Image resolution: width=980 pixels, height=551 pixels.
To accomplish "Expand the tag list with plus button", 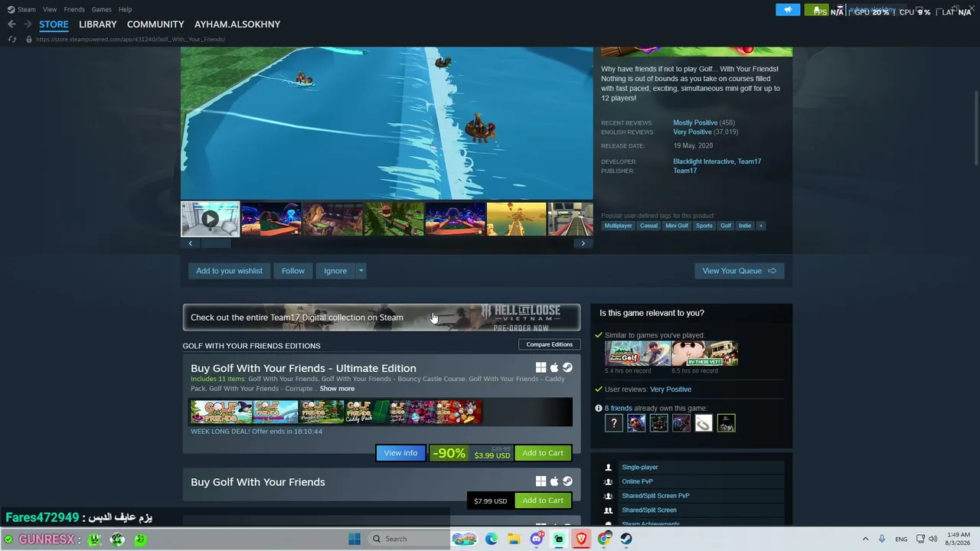I will tap(760, 226).
